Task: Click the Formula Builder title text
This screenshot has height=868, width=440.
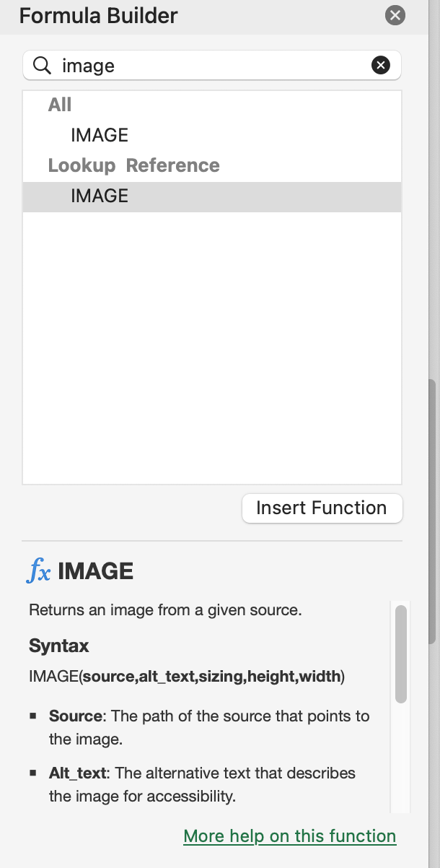Action: tap(98, 15)
